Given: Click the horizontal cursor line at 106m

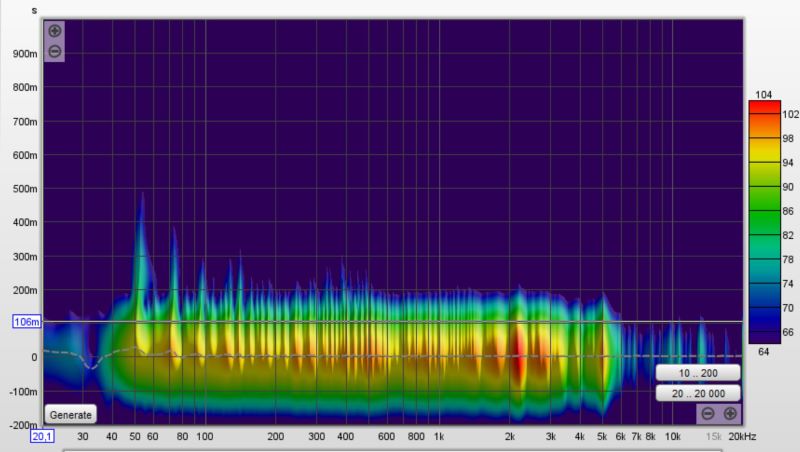Looking at the screenshot, I should click(393, 322).
